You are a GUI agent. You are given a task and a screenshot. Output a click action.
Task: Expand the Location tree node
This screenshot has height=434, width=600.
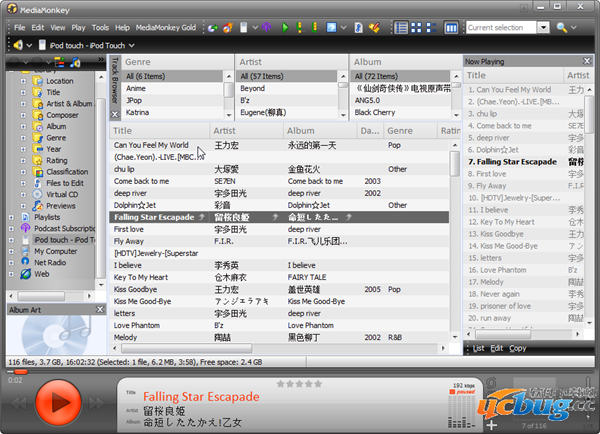click(x=23, y=81)
